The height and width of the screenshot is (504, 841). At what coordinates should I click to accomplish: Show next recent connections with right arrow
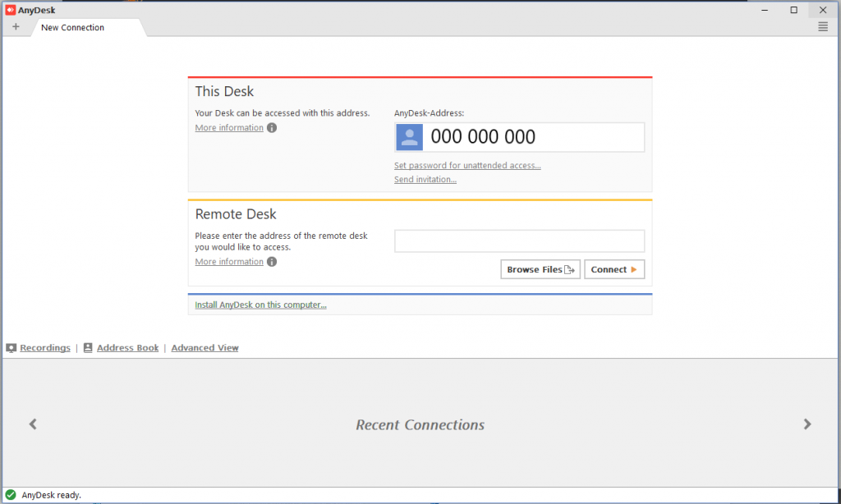(807, 424)
